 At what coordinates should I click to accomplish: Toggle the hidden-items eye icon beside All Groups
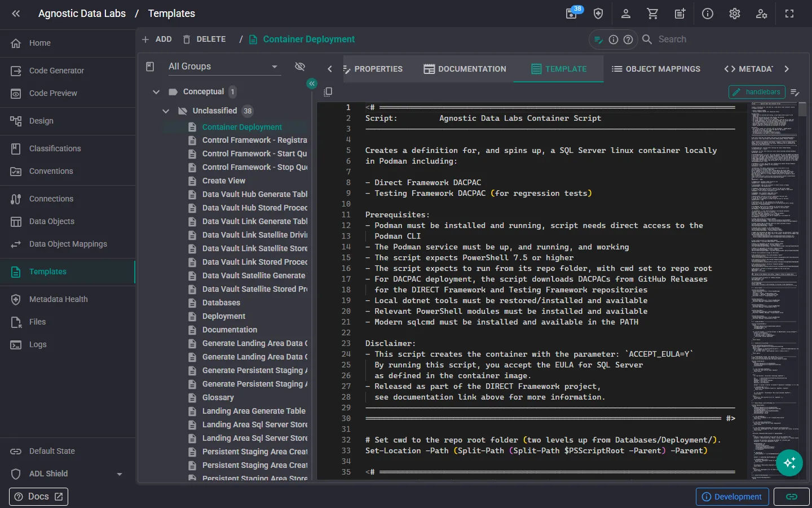coord(300,67)
